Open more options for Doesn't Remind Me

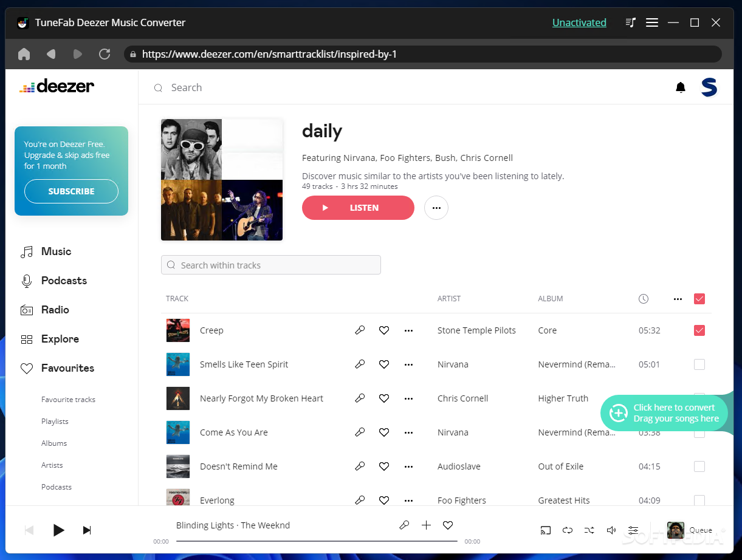click(x=408, y=466)
